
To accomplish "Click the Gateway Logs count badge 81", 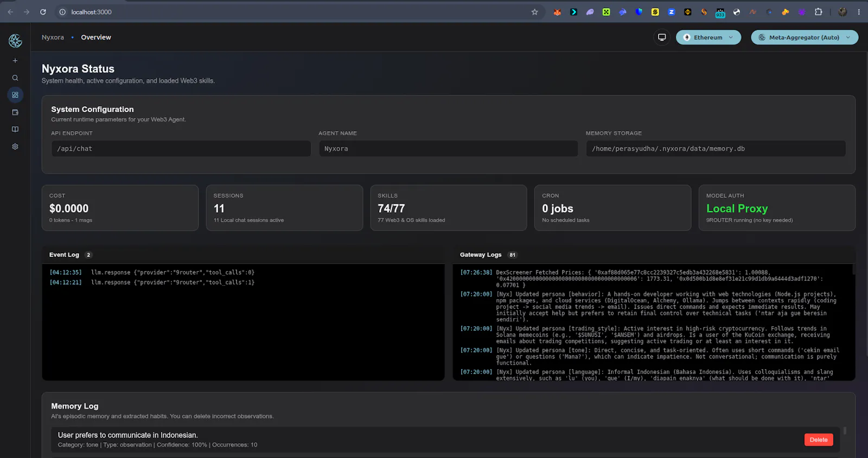I will point(512,255).
